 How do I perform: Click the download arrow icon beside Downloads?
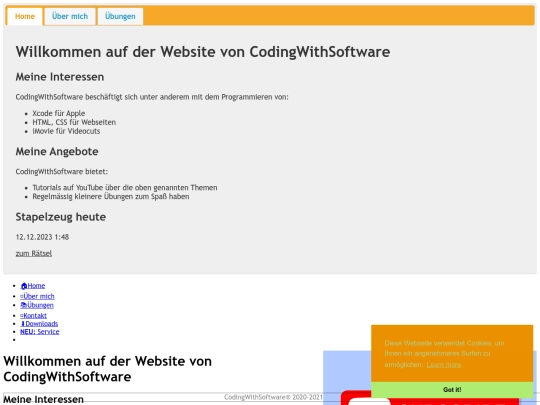tap(23, 324)
